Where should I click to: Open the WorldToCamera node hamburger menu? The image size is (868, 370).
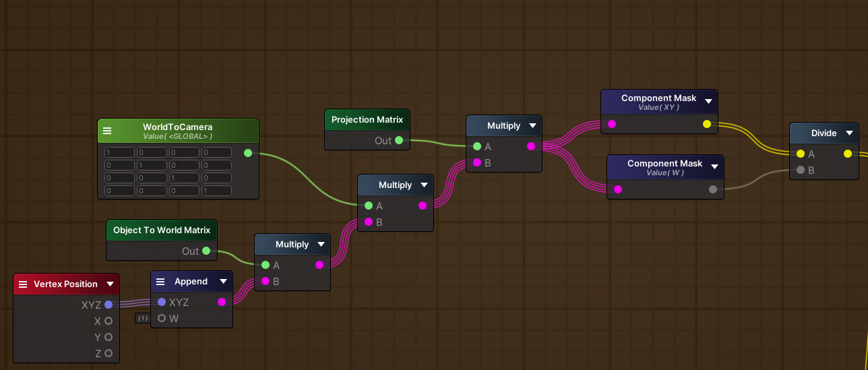(108, 131)
